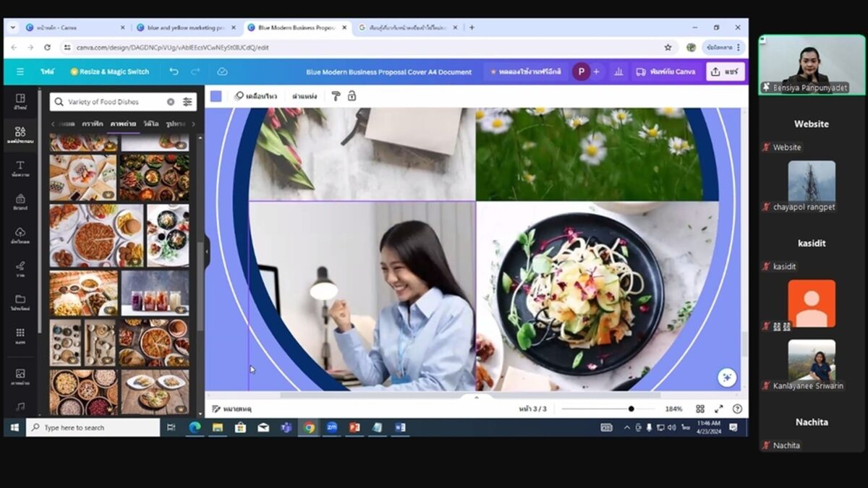Open the purple P profile avatar
868x488 pixels.
tap(581, 72)
